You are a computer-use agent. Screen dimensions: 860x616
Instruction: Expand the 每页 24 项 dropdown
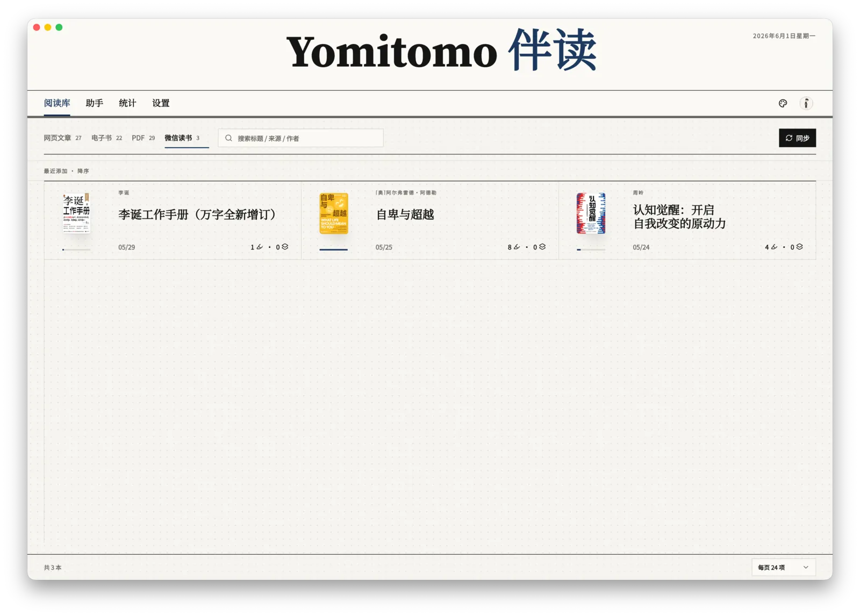783,568
